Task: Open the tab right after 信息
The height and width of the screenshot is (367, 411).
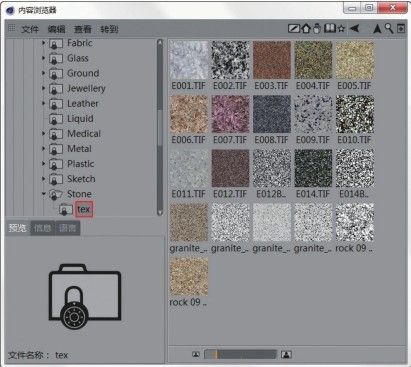Action: point(68,228)
